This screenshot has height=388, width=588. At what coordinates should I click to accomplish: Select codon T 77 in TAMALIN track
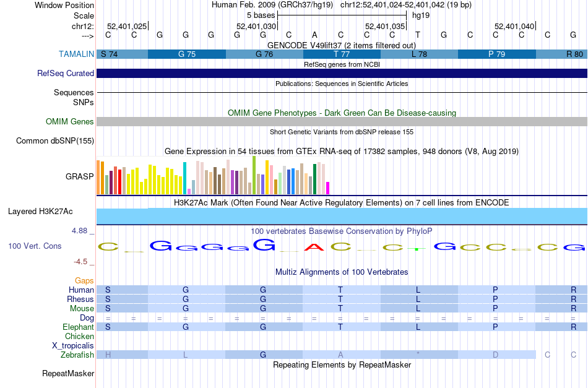point(342,54)
